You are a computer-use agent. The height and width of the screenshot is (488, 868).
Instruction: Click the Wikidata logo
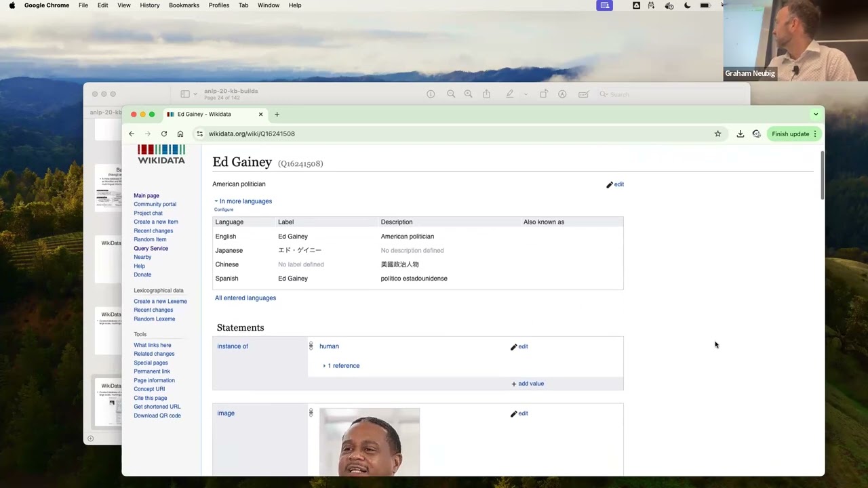[161, 155]
